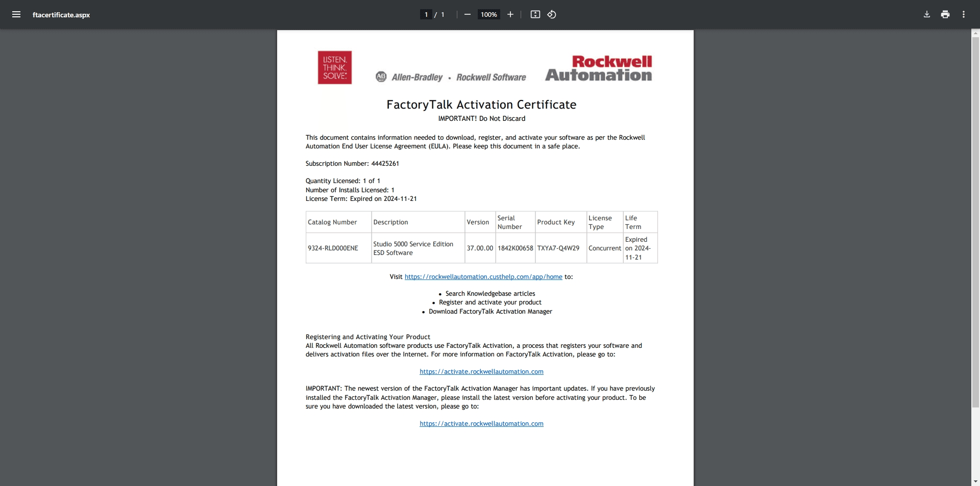Click the serial number 1842K00658 cell
The width and height of the screenshot is (980, 486).
pos(515,248)
